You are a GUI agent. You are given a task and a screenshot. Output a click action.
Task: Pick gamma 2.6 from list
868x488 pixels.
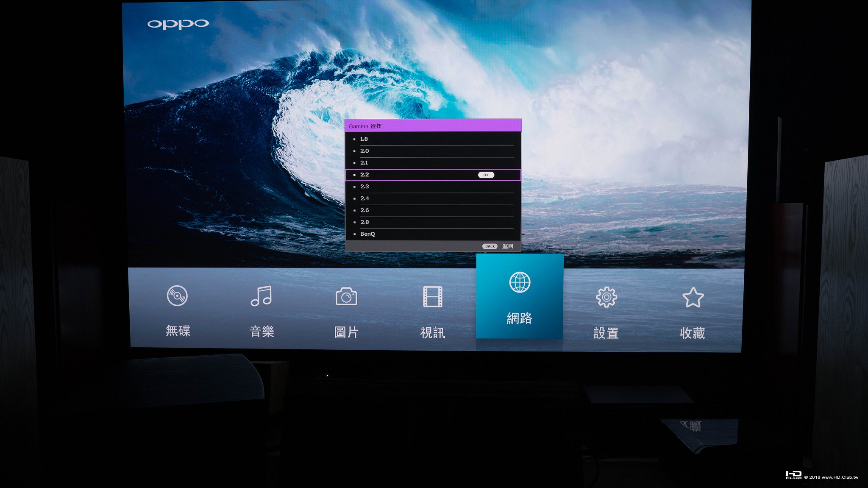[364, 210]
